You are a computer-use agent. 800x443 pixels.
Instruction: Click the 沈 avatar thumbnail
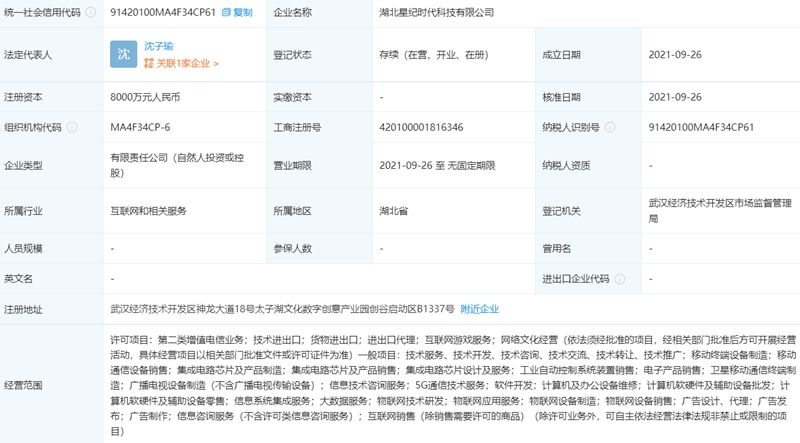pos(123,54)
